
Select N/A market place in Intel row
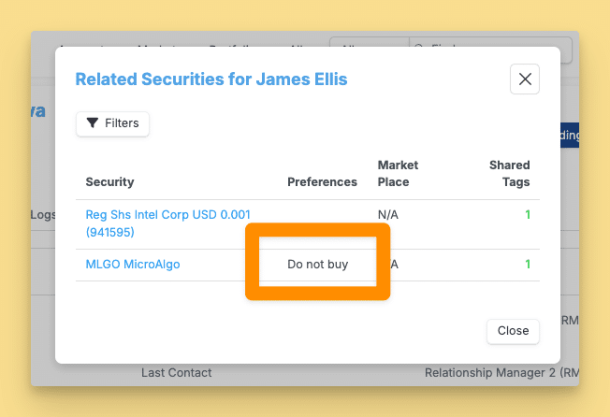point(388,215)
